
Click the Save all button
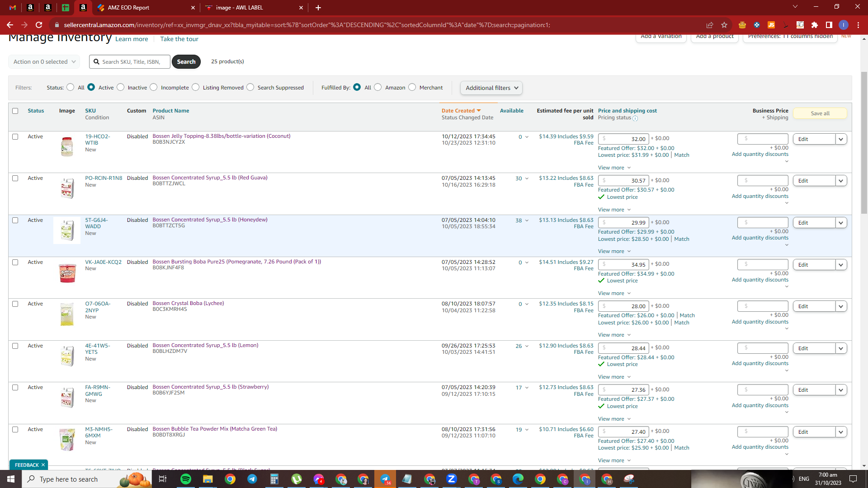tap(820, 113)
